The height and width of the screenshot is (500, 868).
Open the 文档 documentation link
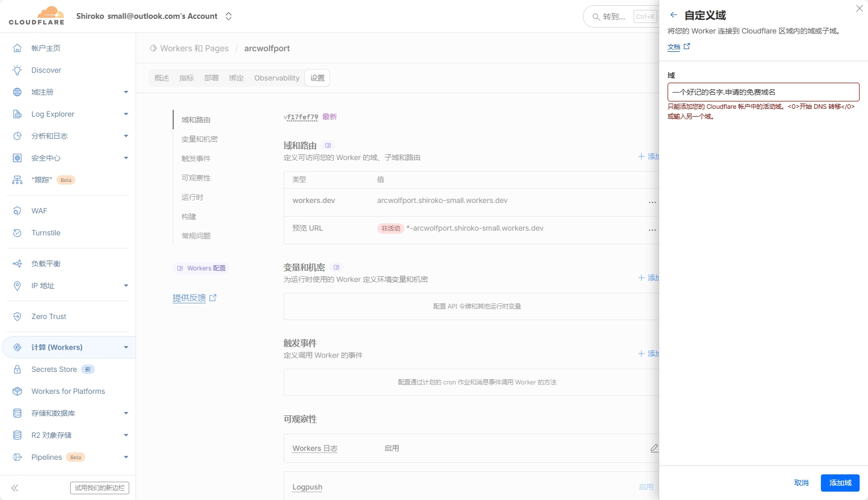[674, 47]
